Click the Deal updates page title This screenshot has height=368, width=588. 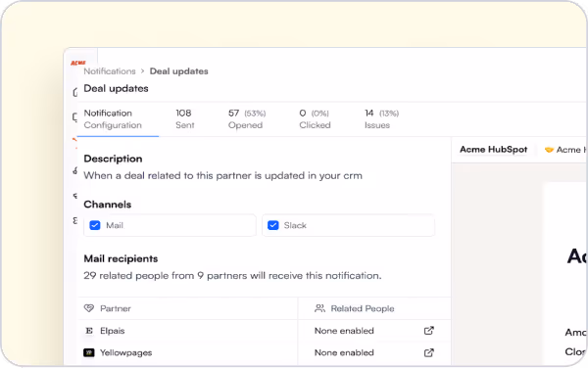(x=116, y=89)
